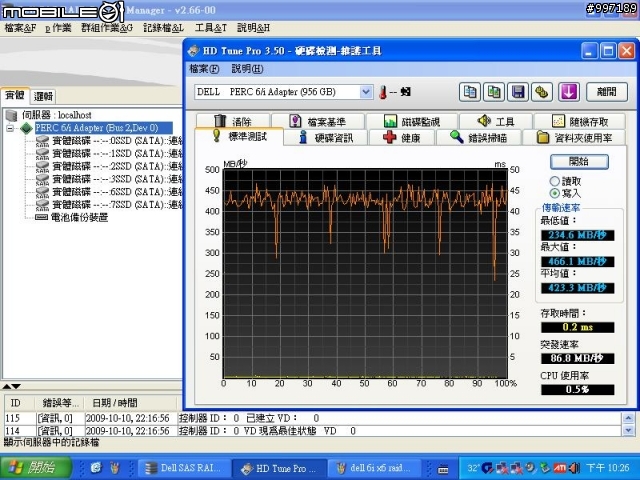This screenshot has width=640, height=480.
Task: Open the 檔案(F) menu in HD Tune
Action: click(204, 69)
